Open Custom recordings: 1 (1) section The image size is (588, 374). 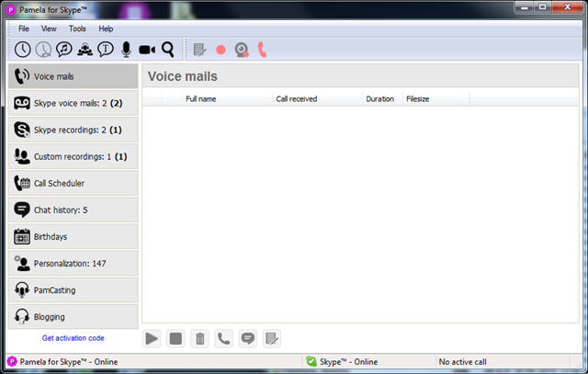[73, 156]
